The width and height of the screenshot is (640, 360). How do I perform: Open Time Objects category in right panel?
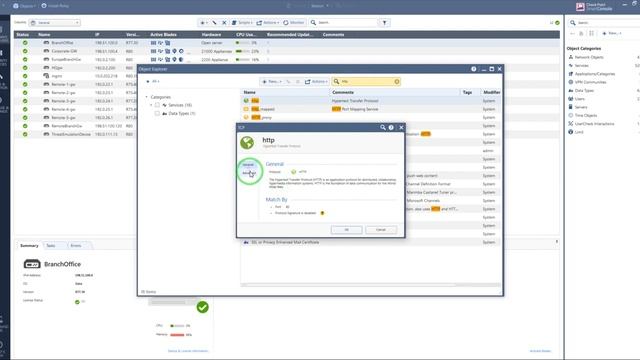click(x=586, y=116)
